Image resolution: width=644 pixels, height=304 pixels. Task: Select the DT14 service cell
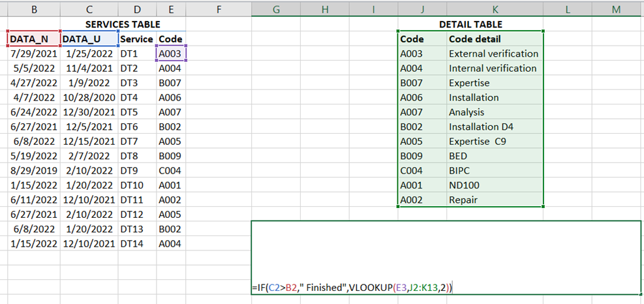[137, 243]
